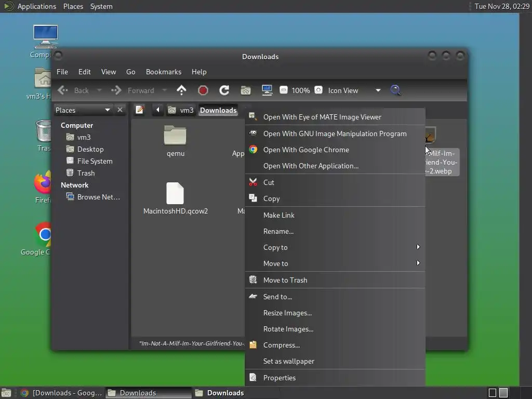Click Rename in the context menu
Screen dimensions: 532x399
click(x=335, y=231)
